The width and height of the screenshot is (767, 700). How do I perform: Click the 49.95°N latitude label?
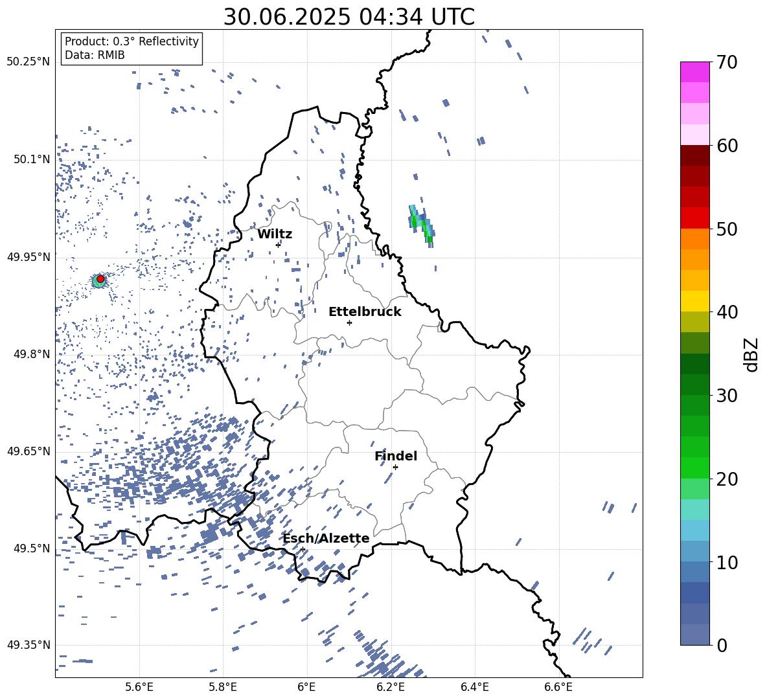29,256
